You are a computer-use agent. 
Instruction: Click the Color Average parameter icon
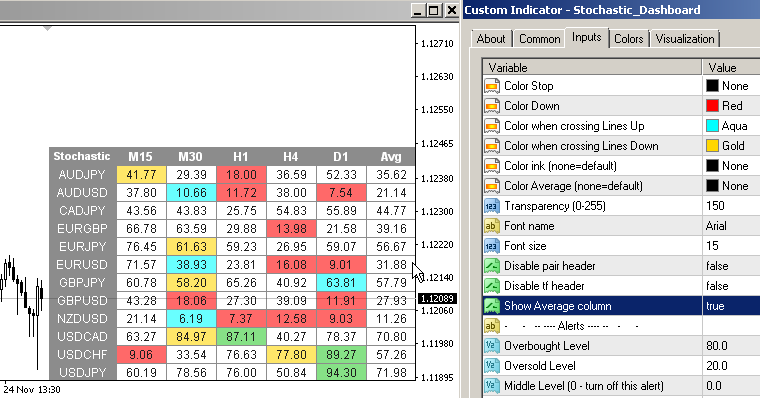pyautogui.click(x=491, y=186)
